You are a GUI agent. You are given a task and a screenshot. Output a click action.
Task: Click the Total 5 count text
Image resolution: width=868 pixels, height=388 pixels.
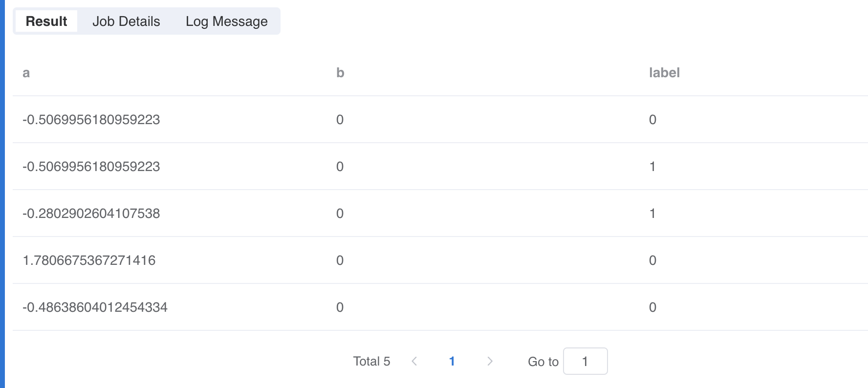(371, 362)
